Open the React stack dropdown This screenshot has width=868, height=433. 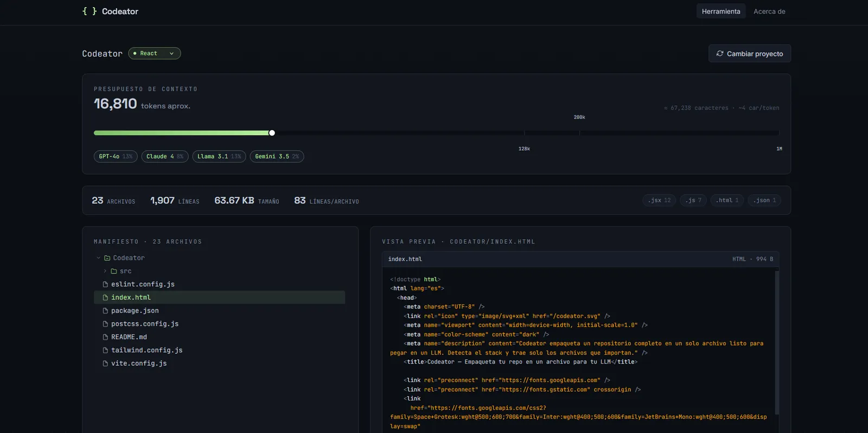coord(155,53)
